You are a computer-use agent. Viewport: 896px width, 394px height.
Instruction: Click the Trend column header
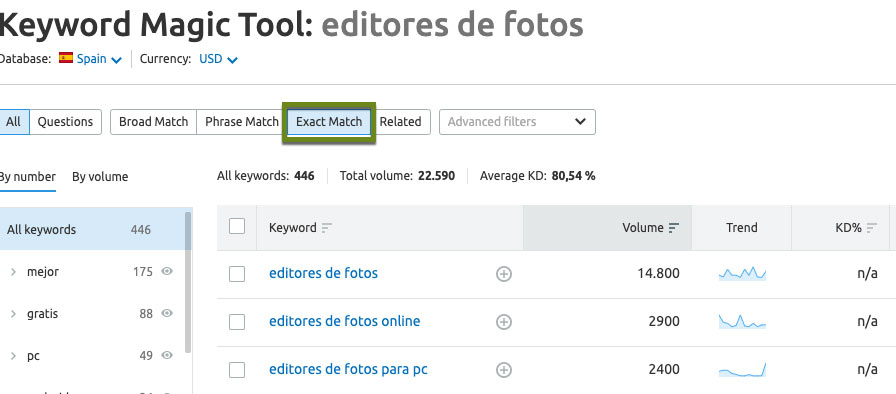click(x=742, y=228)
